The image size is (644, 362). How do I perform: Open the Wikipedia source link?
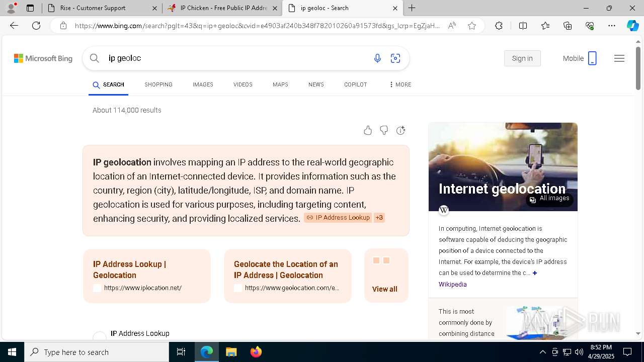coord(452,285)
